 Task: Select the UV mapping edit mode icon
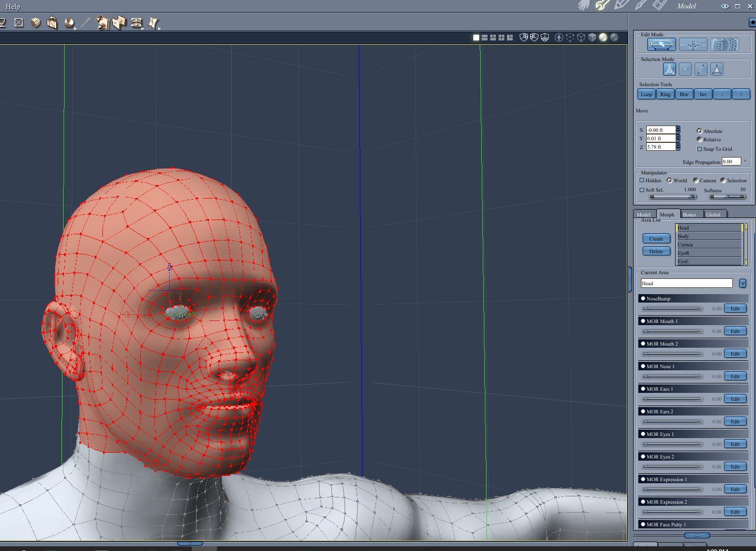tap(724, 45)
